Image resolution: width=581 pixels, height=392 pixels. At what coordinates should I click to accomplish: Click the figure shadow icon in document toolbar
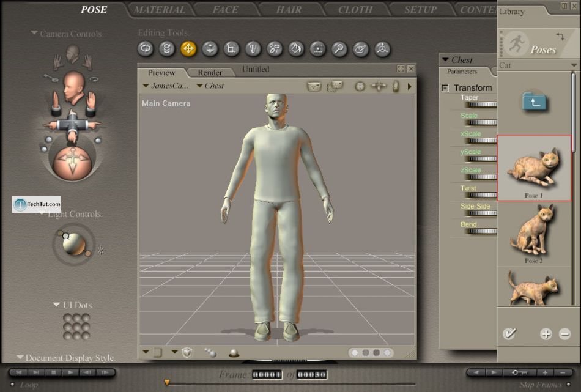coord(396,86)
